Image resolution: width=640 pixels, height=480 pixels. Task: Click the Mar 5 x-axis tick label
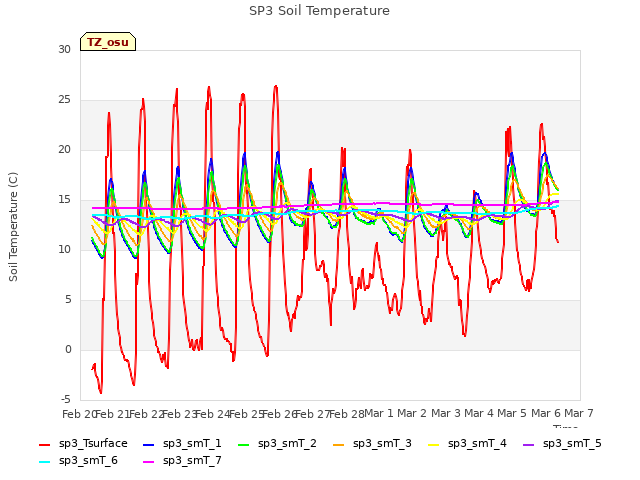coord(512,413)
